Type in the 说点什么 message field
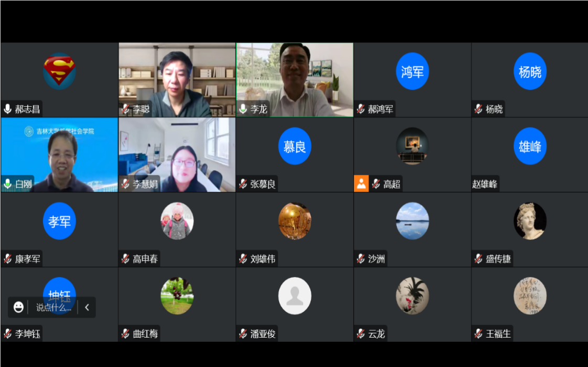The height and width of the screenshot is (367, 588). 54,307
